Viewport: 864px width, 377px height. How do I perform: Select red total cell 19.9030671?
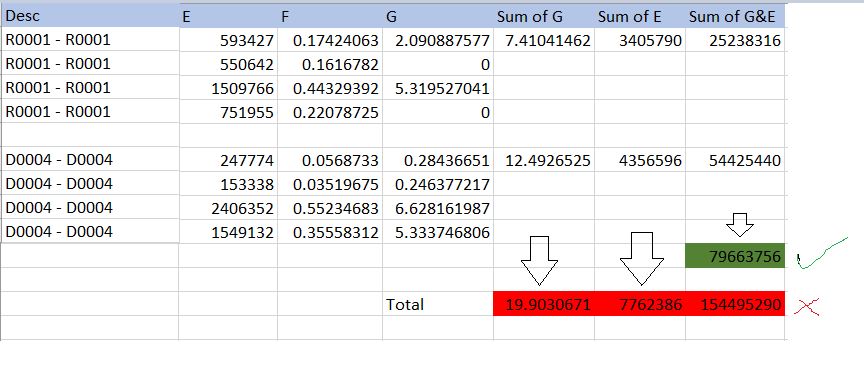(x=544, y=304)
